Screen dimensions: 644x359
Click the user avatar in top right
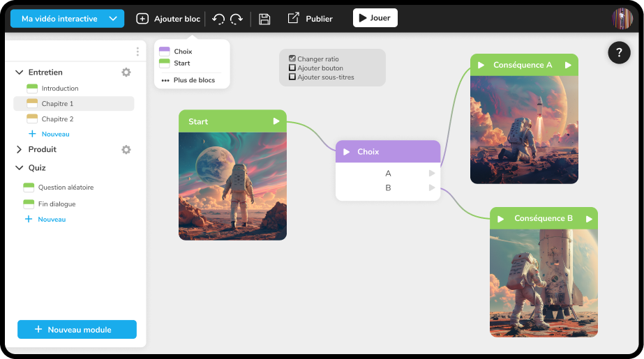click(622, 19)
